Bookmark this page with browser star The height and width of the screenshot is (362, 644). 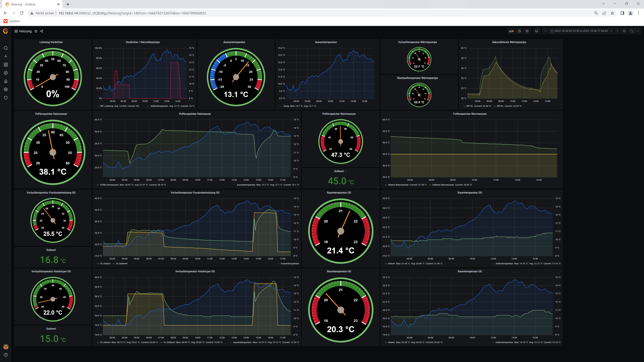612,13
